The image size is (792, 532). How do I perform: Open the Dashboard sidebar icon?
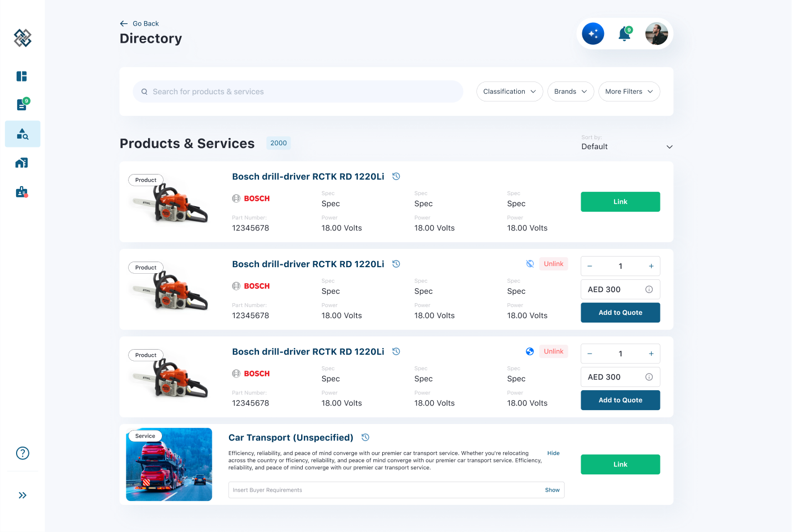pos(22,76)
